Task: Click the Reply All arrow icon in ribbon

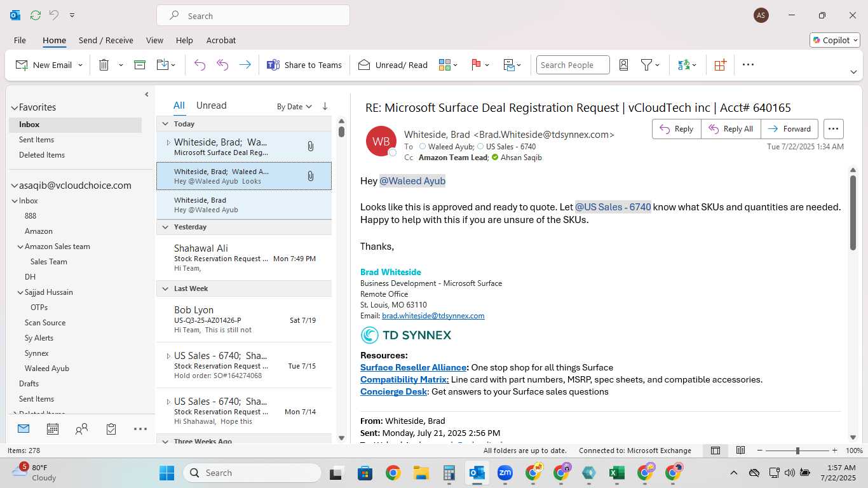Action: coord(222,65)
